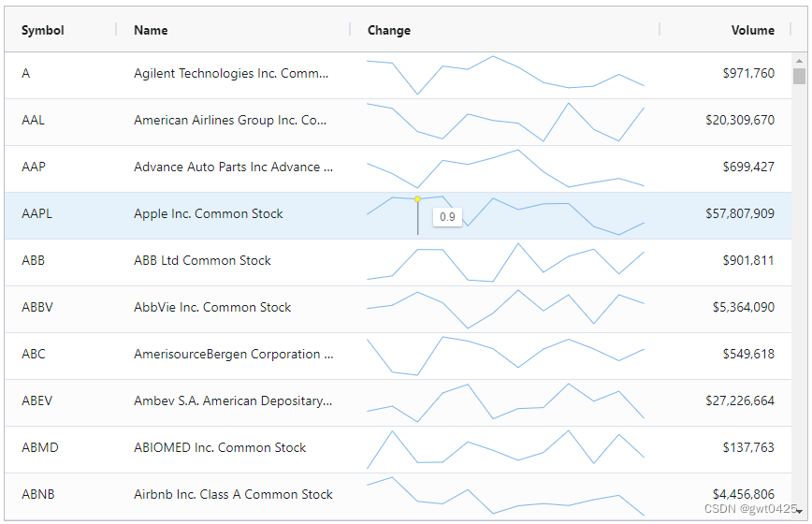
Task: Click the Apple volume cell $57,807,909
Action: [x=739, y=214]
